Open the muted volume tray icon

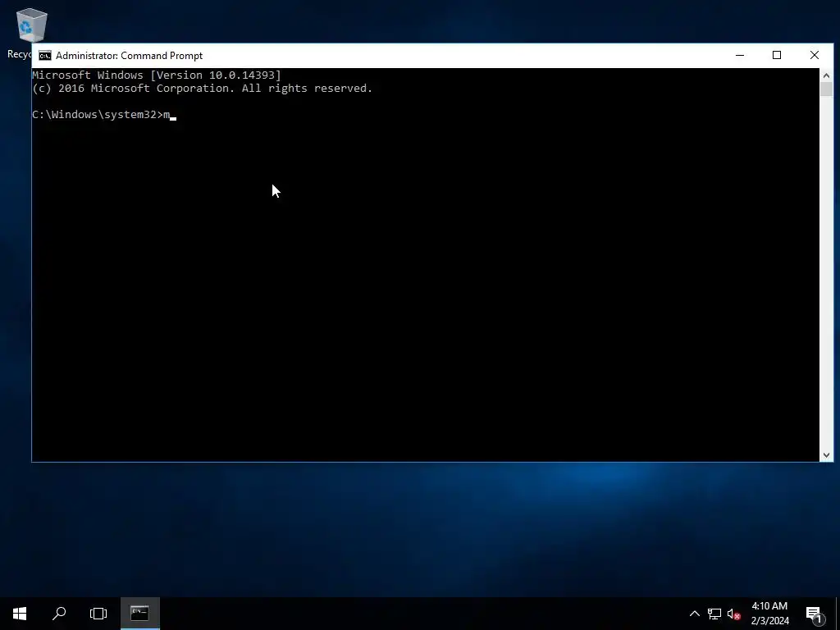tap(733, 614)
